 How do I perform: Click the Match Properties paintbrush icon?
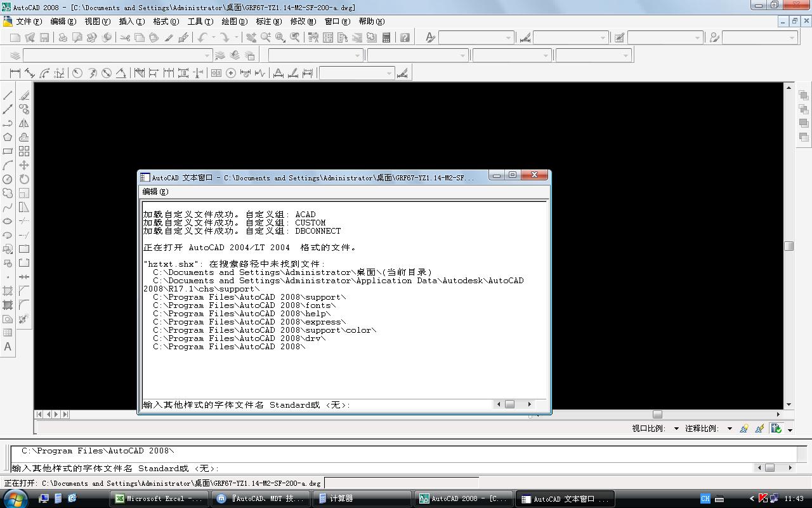(x=169, y=38)
